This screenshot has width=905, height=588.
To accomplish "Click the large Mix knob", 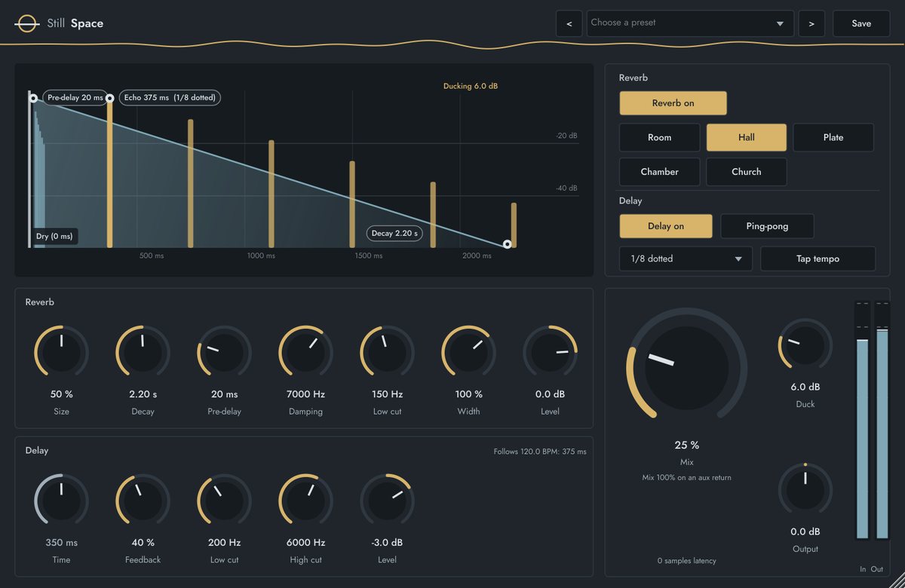I will tap(686, 367).
